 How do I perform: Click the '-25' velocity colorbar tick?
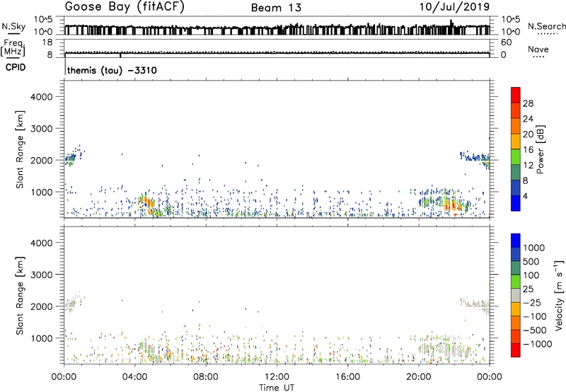[x=531, y=302]
